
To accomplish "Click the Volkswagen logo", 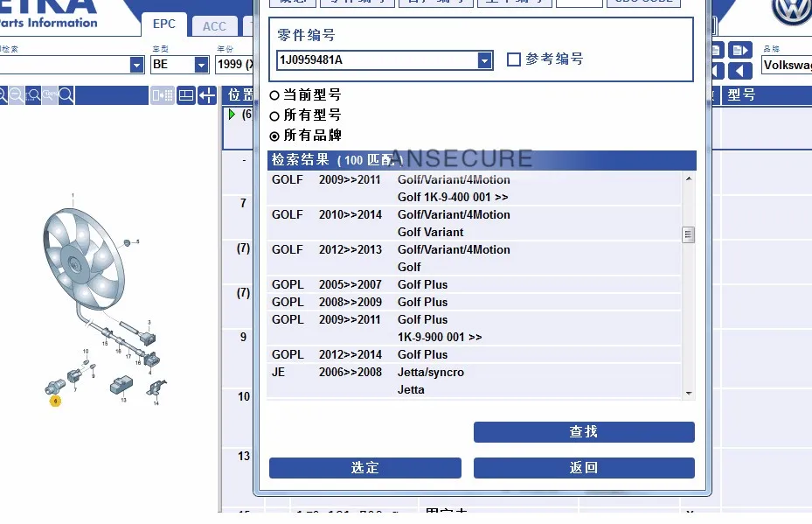I will point(792,11).
